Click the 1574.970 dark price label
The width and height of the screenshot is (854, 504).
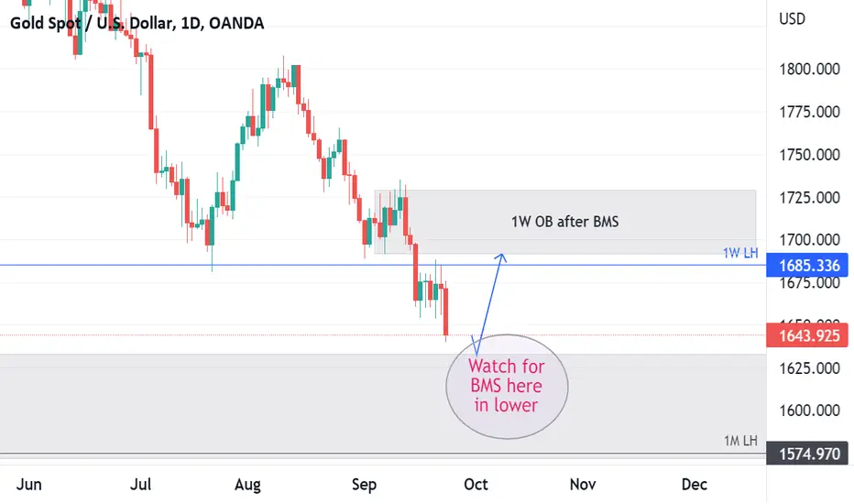[x=807, y=454]
